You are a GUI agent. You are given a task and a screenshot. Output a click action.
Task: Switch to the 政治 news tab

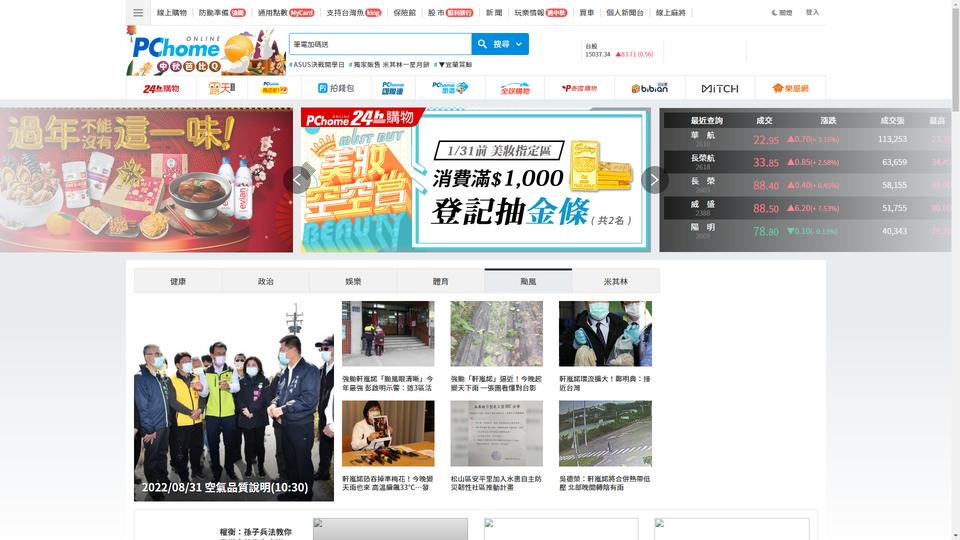(x=266, y=281)
